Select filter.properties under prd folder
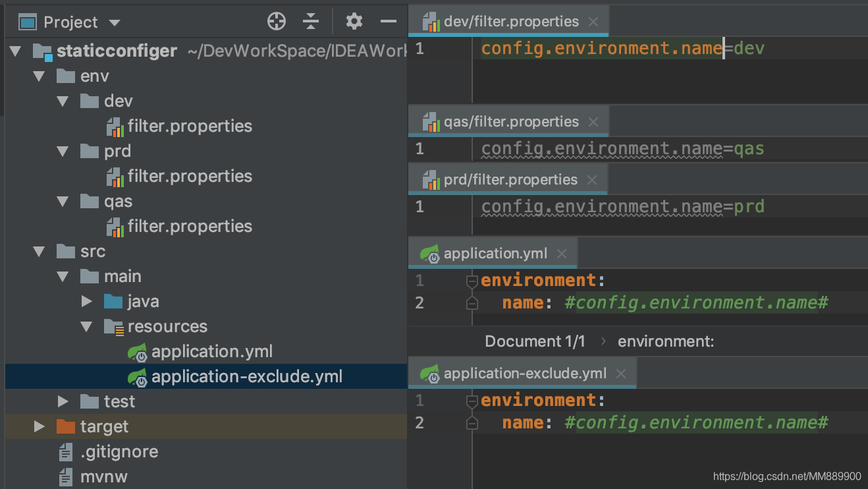 pos(190,176)
